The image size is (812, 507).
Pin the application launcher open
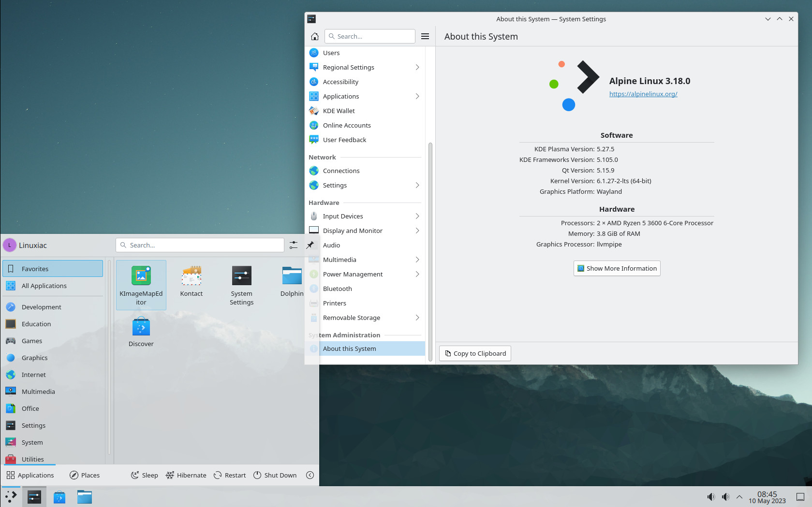coord(310,245)
